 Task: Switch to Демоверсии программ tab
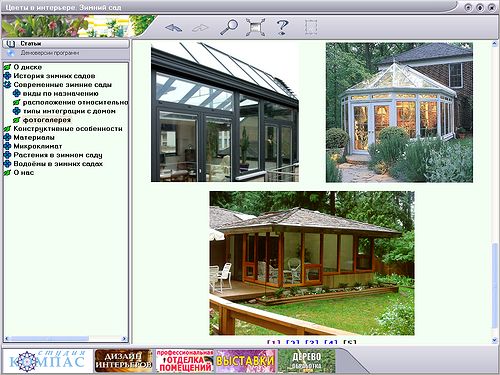pyautogui.click(x=66, y=53)
